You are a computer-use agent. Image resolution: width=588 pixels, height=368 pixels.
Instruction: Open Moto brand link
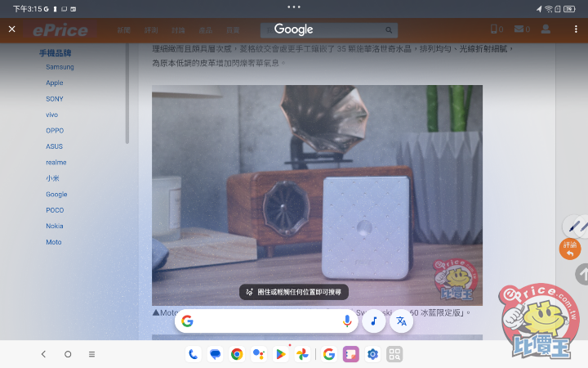coord(54,242)
